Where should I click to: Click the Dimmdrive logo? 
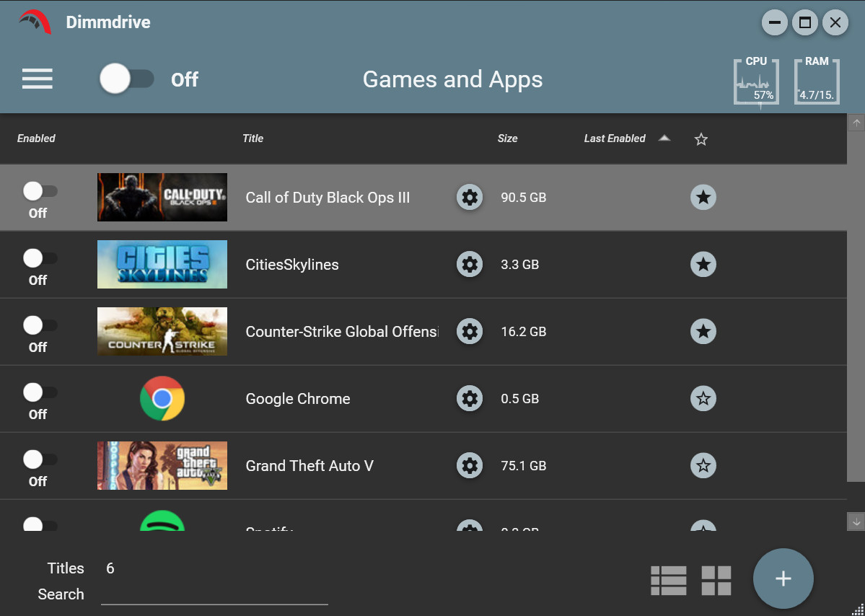[x=34, y=22]
